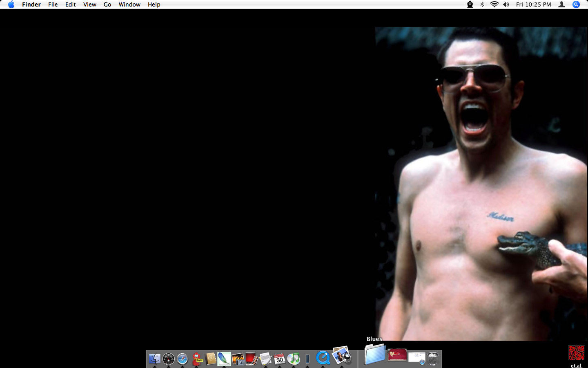This screenshot has width=588, height=368.
Task: Open Spotlight search
Action: 576,4
